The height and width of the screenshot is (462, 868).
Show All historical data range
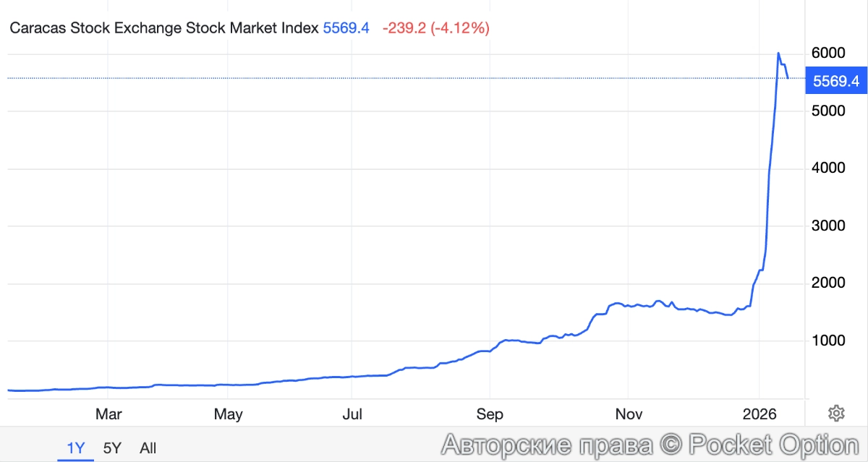[x=148, y=448]
